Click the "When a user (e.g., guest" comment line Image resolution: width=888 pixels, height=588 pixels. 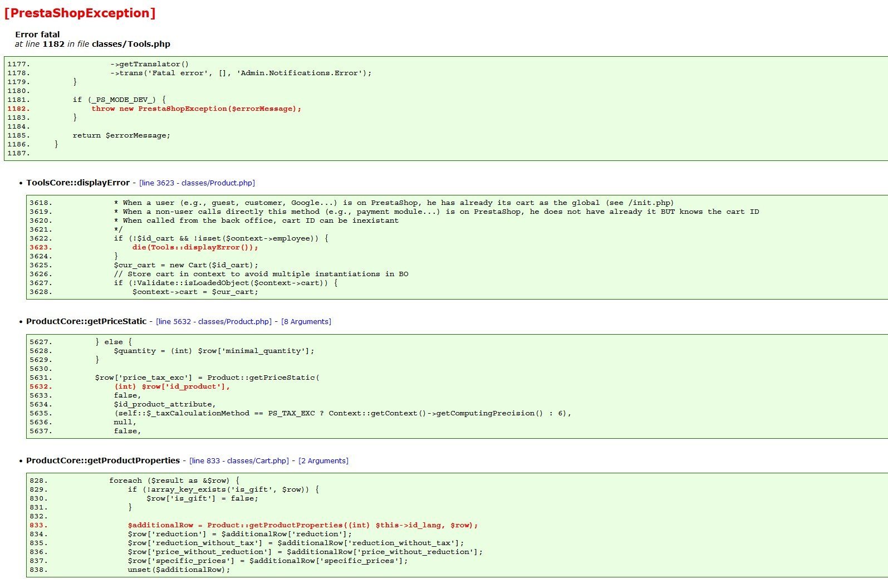coord(394,203)
